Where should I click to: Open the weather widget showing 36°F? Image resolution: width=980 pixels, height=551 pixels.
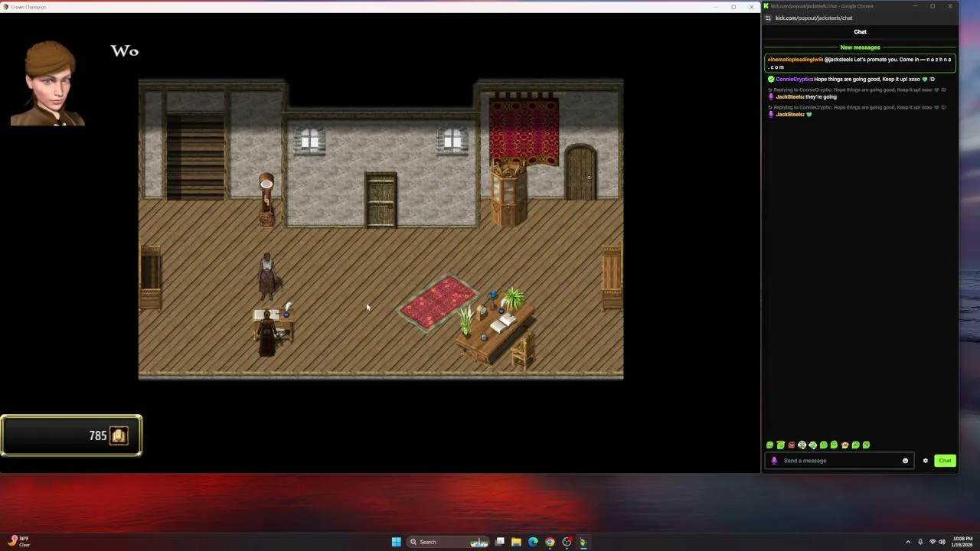point(18,542)
